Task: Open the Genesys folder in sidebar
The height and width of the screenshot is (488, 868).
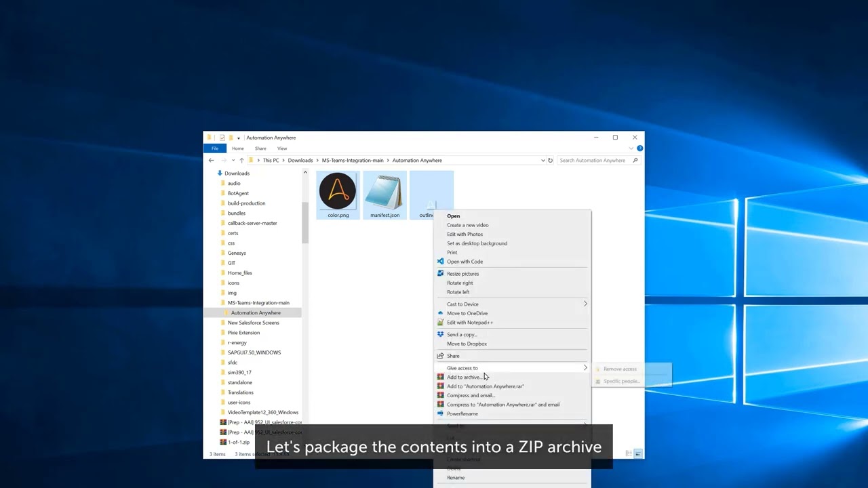Action: click(x=237, y=253)
